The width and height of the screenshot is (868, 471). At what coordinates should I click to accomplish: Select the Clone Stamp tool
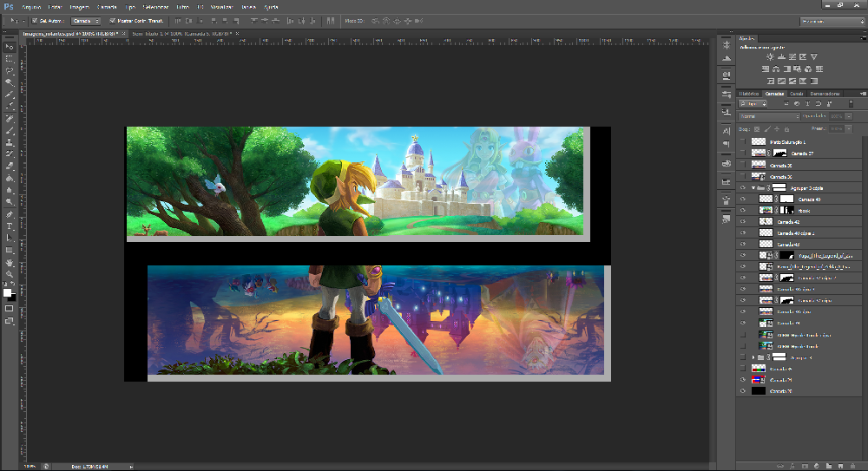click(x=10, y=142)
